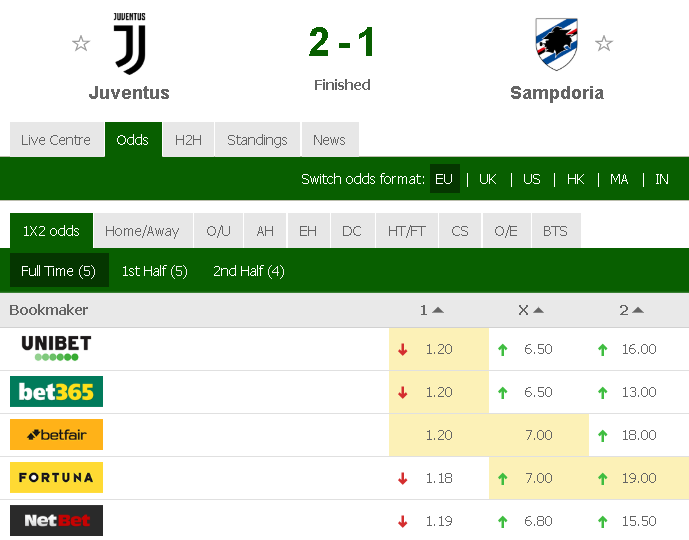This screenshot has height=540, width=689.
Task: Click Fortuna's 19.00 away odds
Action: click(639, 478)
